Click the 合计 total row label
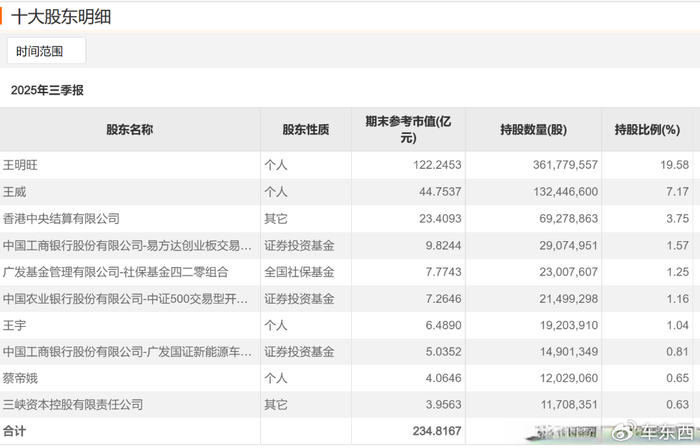Image resolution: width=700 pixels, height=448 pixels. 14,431
